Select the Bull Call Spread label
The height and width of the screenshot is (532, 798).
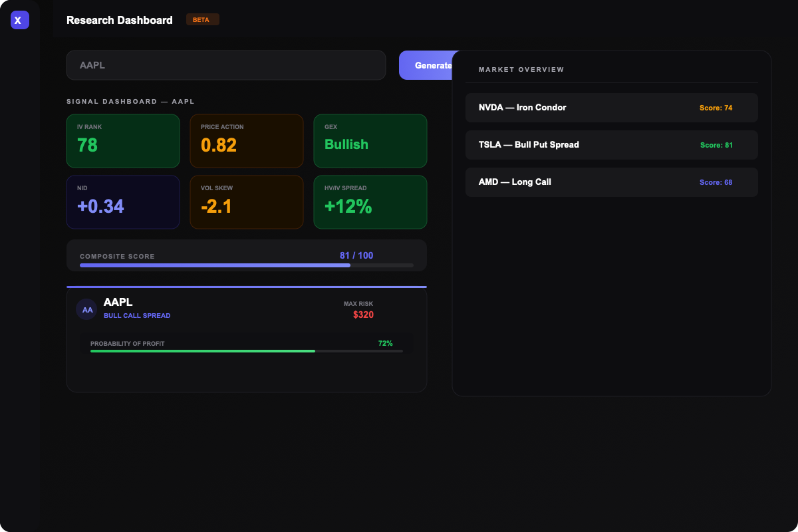137,315
